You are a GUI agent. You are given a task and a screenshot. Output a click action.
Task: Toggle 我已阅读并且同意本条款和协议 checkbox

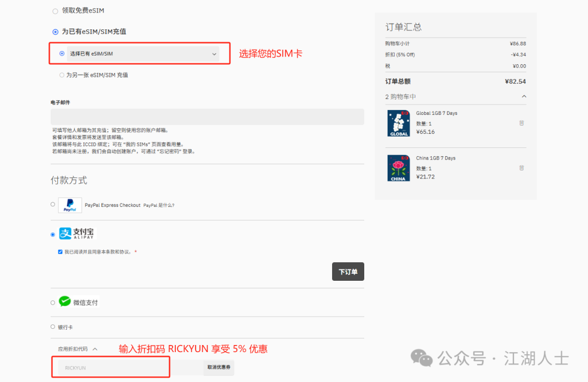pos(60,252)
